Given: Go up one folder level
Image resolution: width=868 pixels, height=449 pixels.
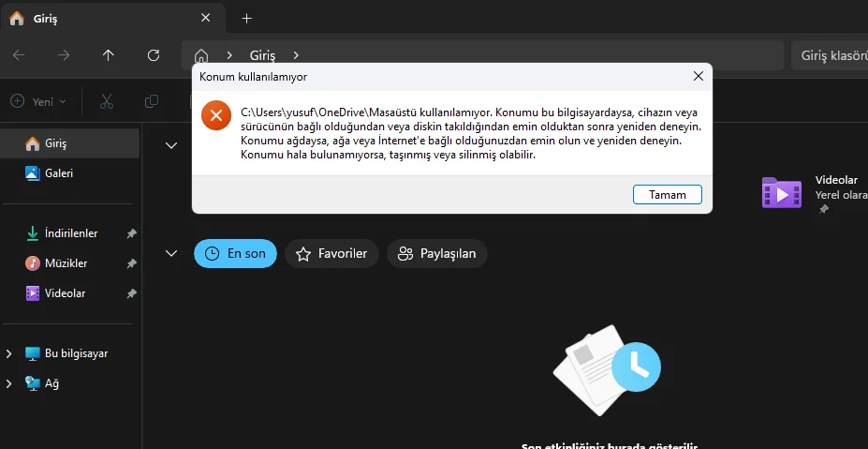Looking at the screenshot, I should [x=108, y=55].
